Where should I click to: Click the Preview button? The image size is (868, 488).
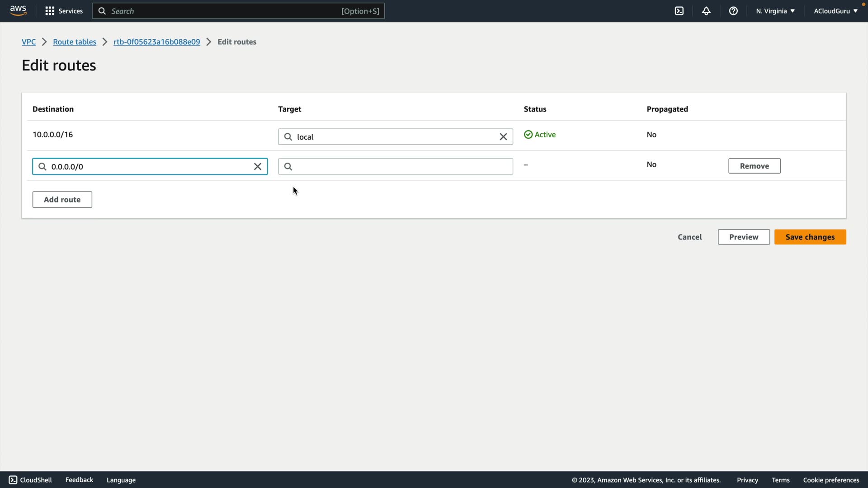coord(743,237)
